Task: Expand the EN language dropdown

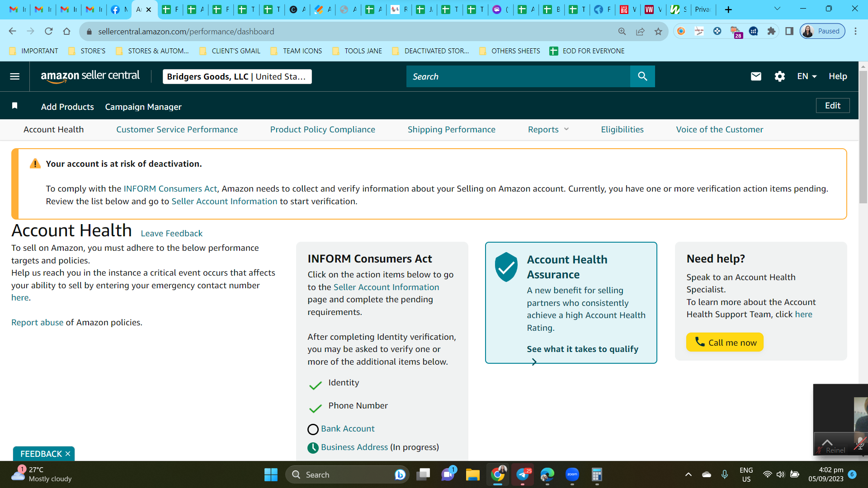Action: tap(807, 76)
